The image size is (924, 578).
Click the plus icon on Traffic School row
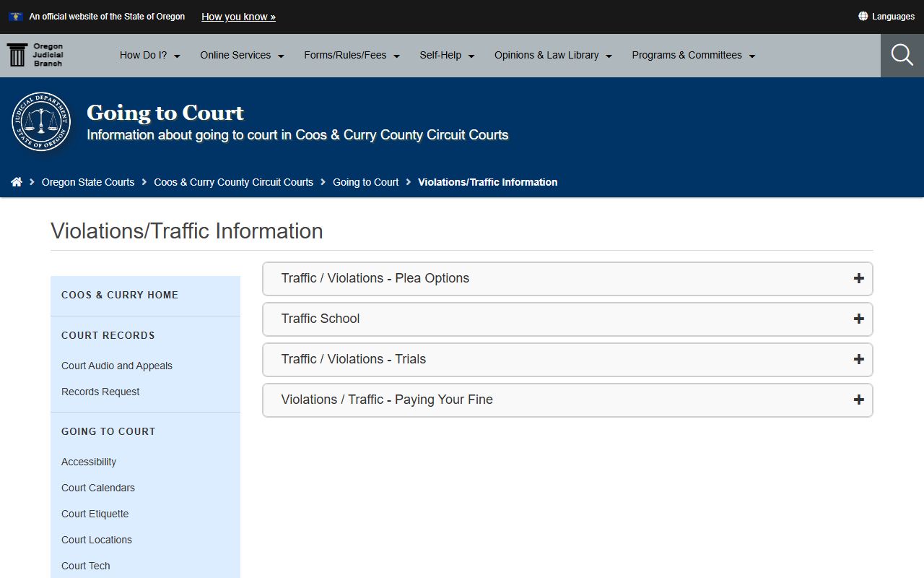click(858, 319)
